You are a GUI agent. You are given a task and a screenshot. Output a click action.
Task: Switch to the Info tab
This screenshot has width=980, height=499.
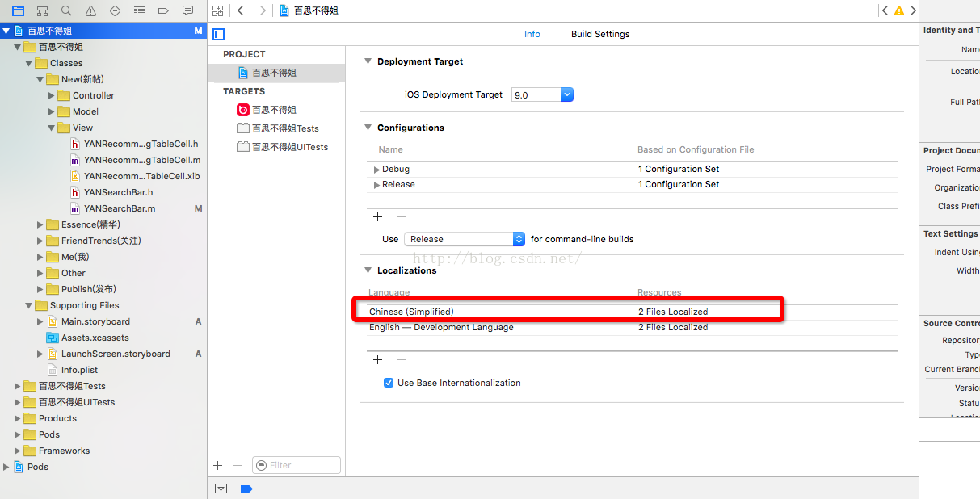tap(532, 34)
